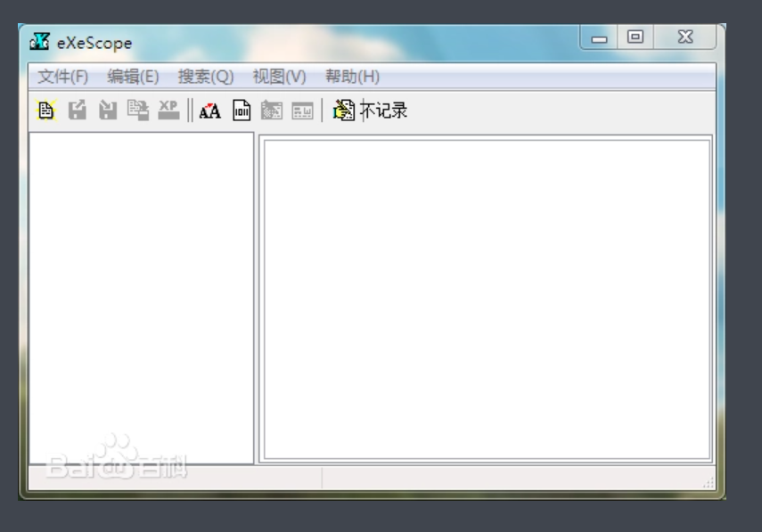Click the Export resource toolbar icon
762x532 pixels.
pos(78,110)
